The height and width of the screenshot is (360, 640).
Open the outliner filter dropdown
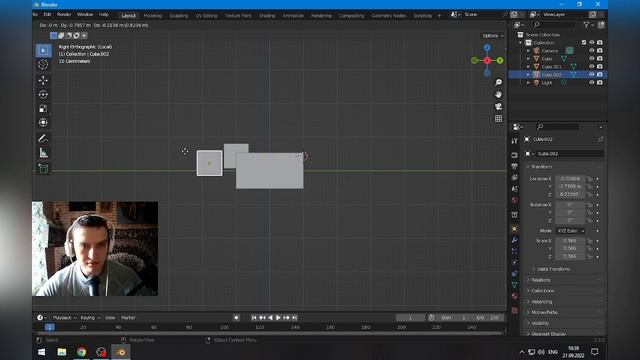tap(588, 25)
